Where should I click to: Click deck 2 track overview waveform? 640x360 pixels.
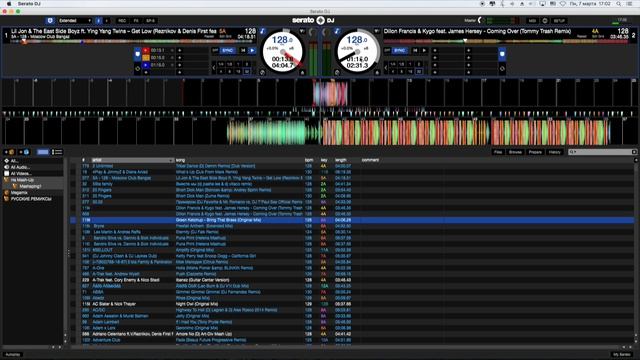coord(506,41)
